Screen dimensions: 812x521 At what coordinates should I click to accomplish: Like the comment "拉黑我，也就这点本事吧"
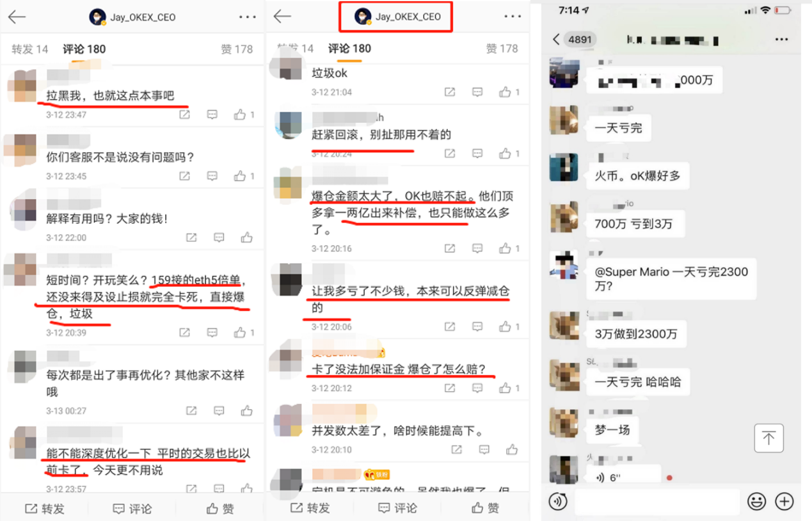[240, 115]
